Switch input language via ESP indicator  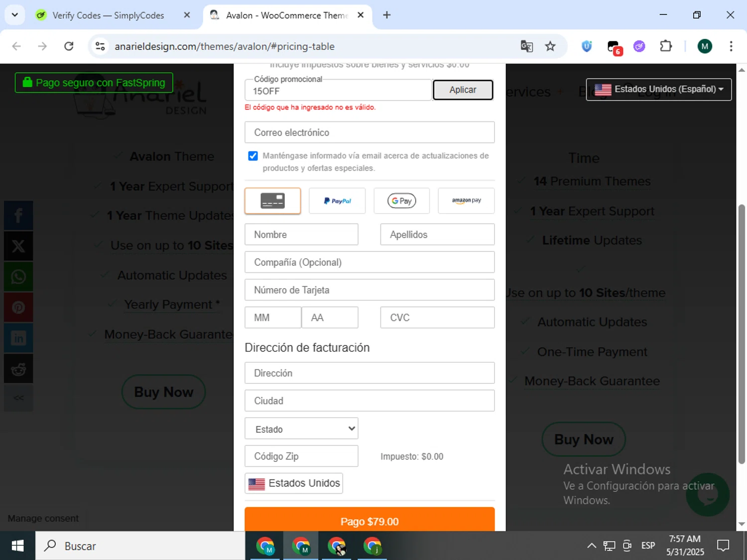click(x=648, y=546)
